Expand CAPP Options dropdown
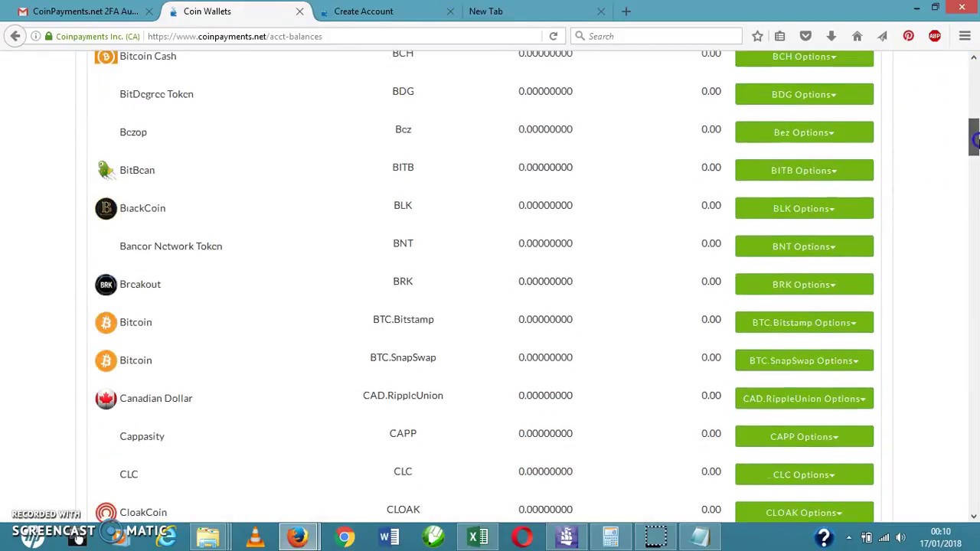 [x=804, y=436]
